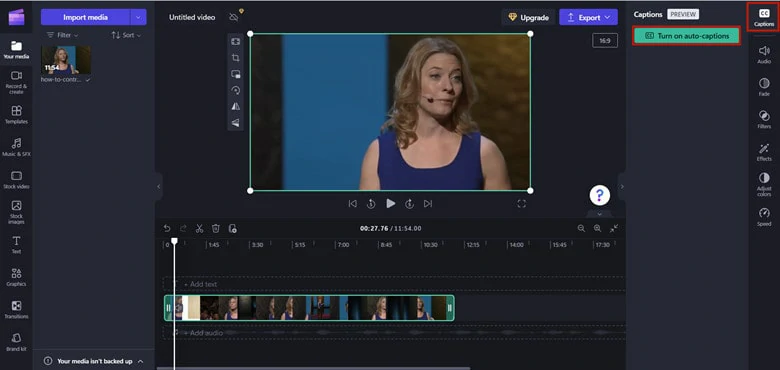Image resolution: width=780 pixels, height=370 pixels.
Task: Click the Fit timeline to screen icon
Action: [614, 228]
